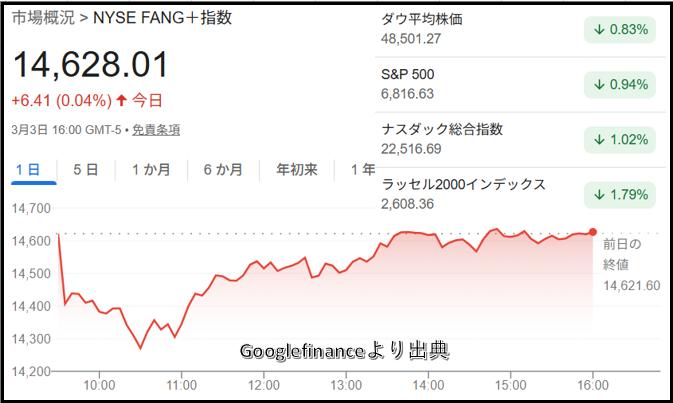Switch to the 5日 time range tab

coord(86,170)
